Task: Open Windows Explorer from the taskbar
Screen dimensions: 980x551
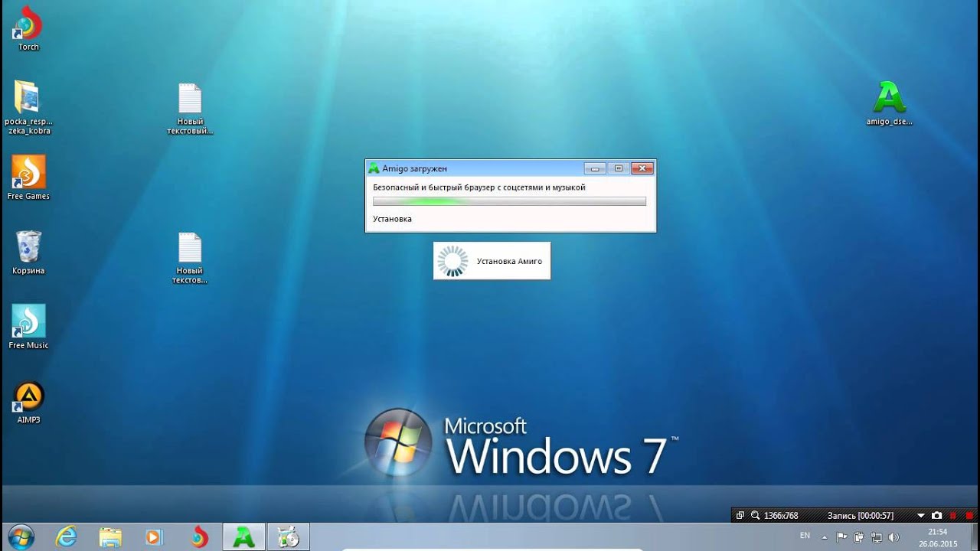Action: [x=110, y=537]
